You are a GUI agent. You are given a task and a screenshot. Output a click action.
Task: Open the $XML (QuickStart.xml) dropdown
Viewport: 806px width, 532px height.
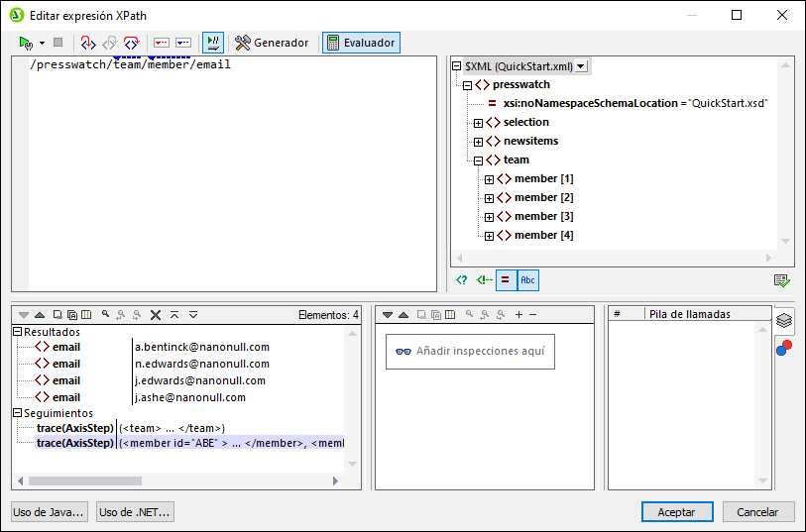[x=581, y=66]
